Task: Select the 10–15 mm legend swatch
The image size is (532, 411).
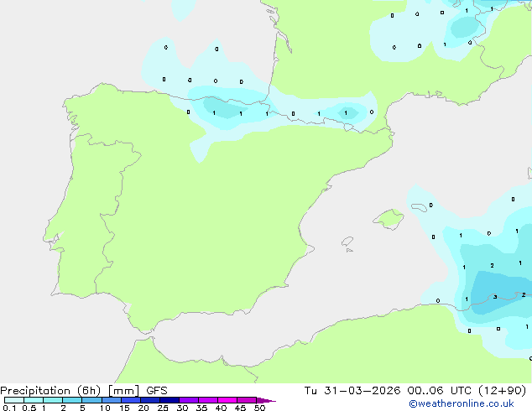Action: pos(111,400)
